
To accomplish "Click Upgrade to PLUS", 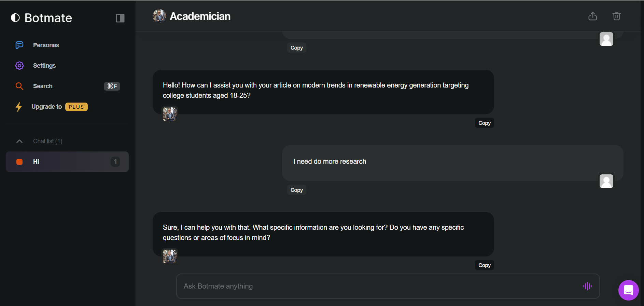I will (x=59, y=107).
